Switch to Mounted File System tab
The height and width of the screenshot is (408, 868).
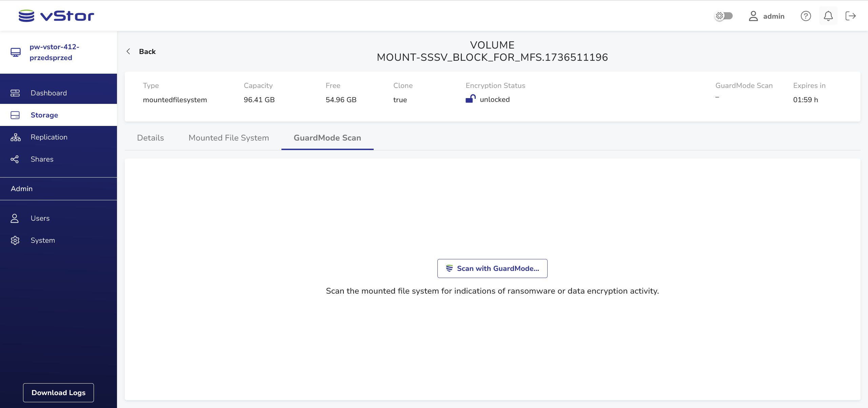(229, 138)
